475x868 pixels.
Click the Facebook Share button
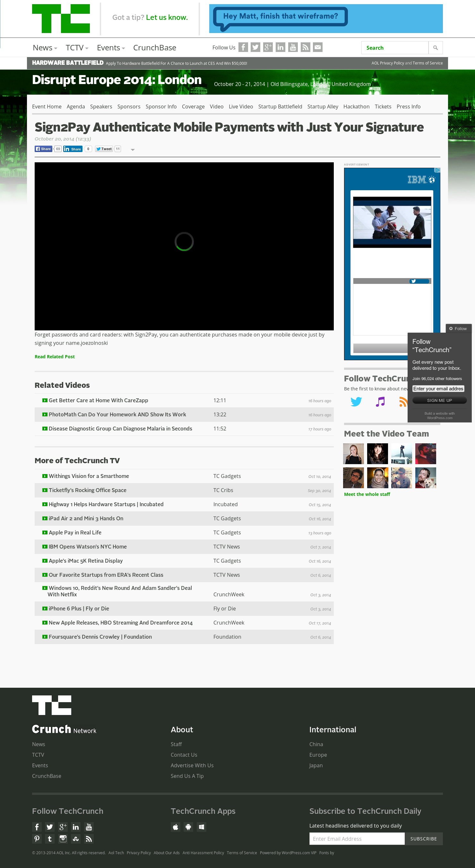point(44,149)
